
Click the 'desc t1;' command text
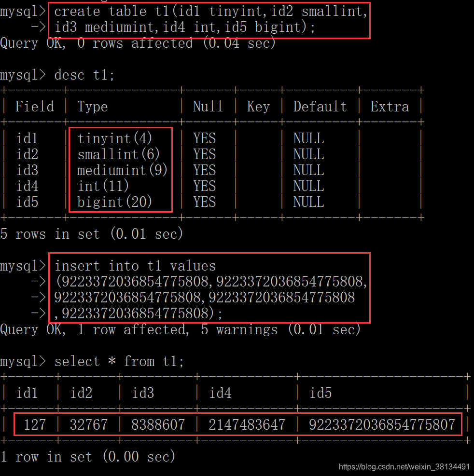pyautogui.click(x=84, y=75)
